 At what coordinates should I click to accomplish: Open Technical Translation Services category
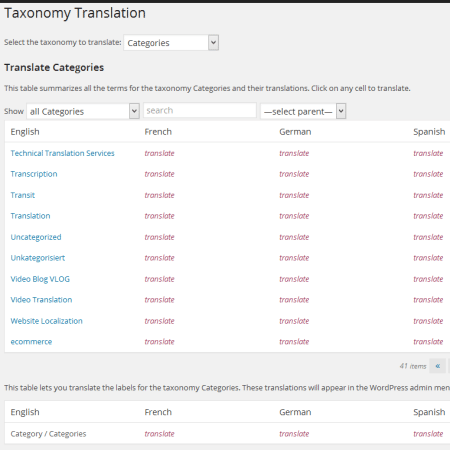click(x=62, y=153)
